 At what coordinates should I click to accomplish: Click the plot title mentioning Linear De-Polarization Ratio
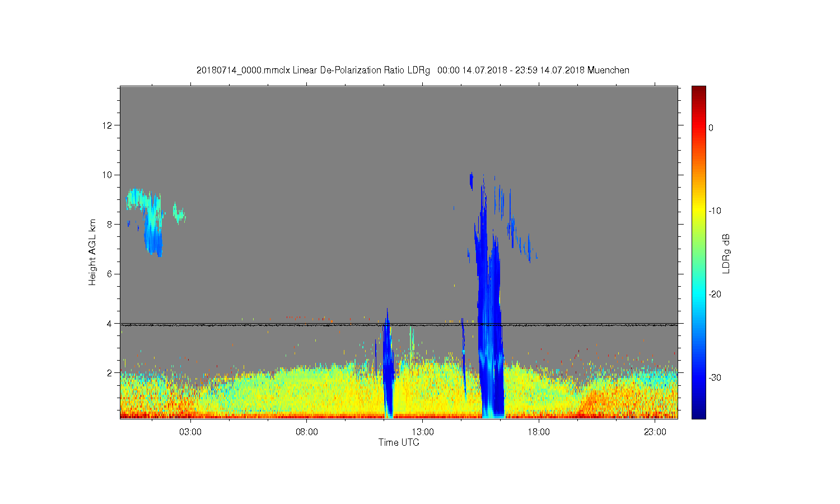tap(413, 71)
